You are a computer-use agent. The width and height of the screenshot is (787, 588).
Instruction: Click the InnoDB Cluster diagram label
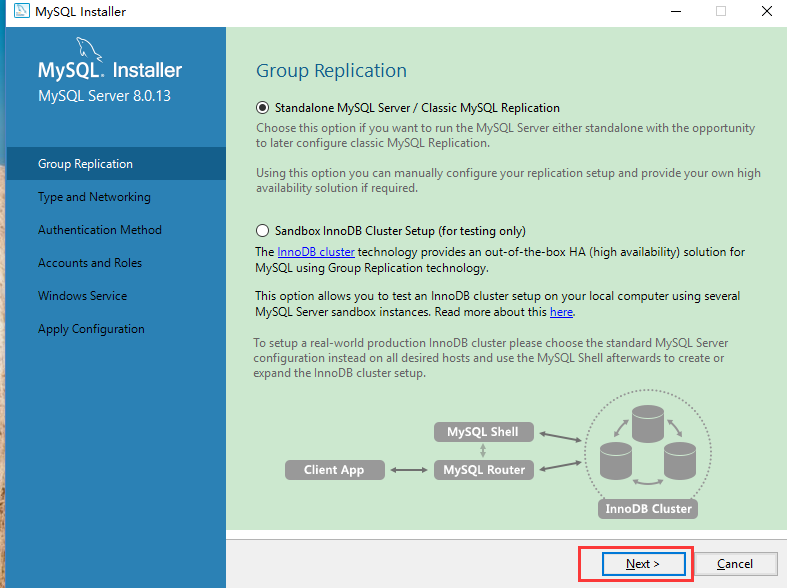point(648,509)
